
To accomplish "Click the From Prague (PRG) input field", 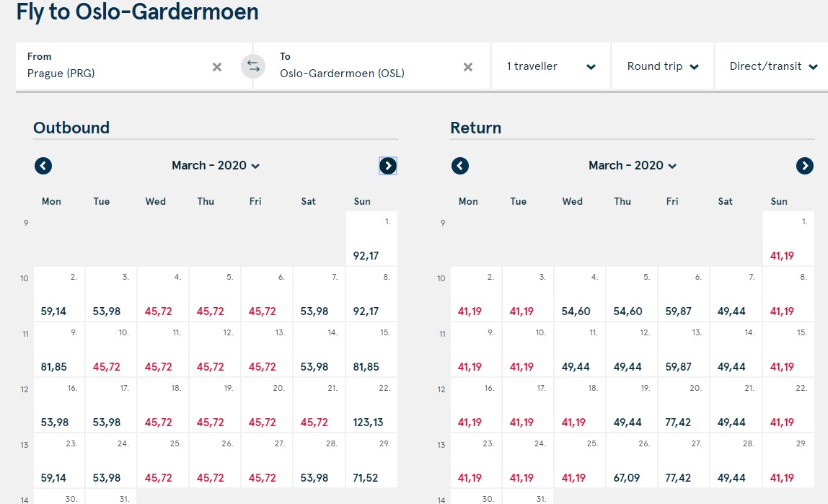I will click(x=133, y=66).
